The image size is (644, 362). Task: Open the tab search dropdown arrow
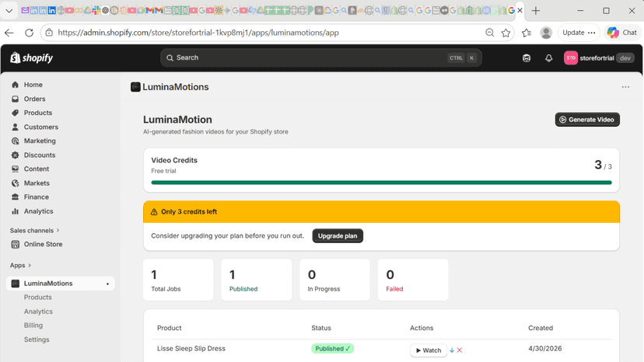pyautogui.click(x=9, y=11)
